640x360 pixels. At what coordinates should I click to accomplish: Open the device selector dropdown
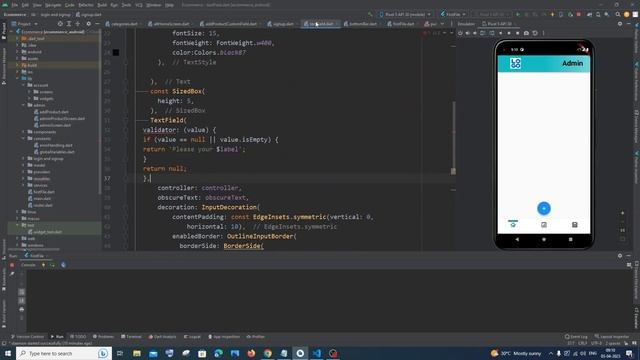pyautogui.click(x=405, y=14)
